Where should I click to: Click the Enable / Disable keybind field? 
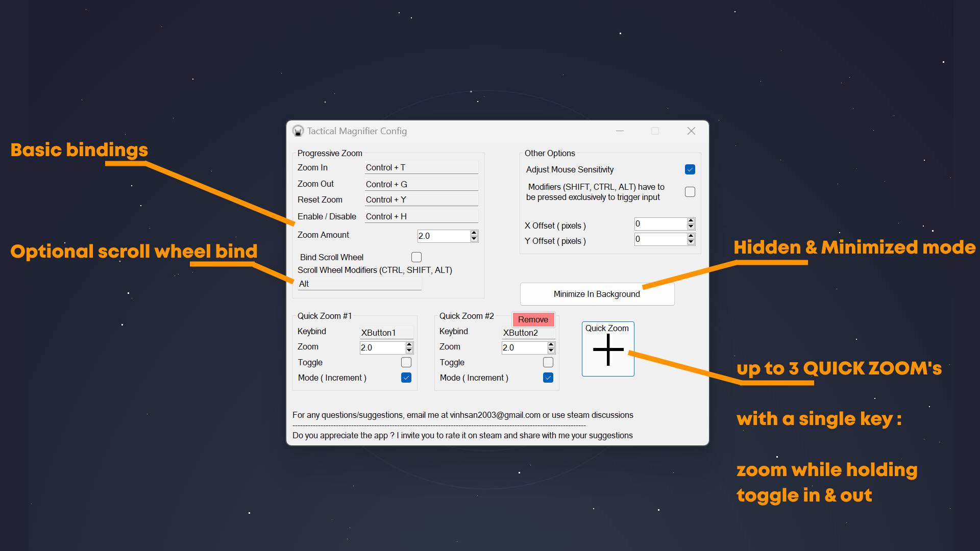click(x=421, y=216)
